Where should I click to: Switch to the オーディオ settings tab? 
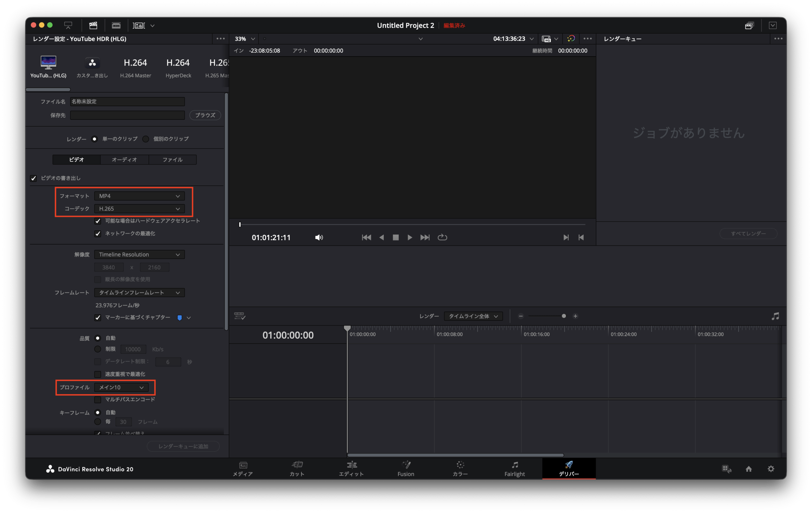click(x=124, y=160)
